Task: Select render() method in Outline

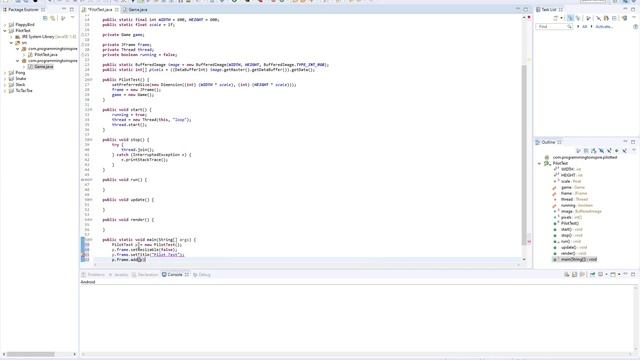Action: tap(570, 253)
